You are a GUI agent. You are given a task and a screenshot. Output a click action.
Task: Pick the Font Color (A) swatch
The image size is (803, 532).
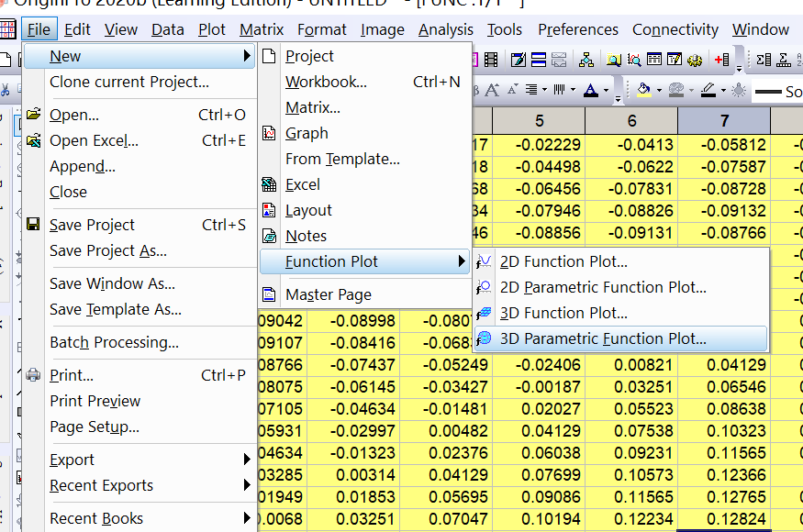[591, 91]
